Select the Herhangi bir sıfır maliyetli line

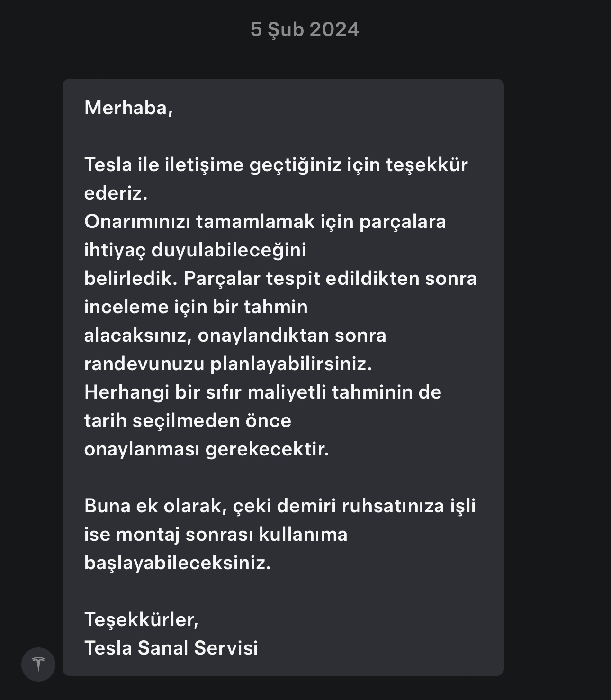pyautogui.click(x=262, y=392)
